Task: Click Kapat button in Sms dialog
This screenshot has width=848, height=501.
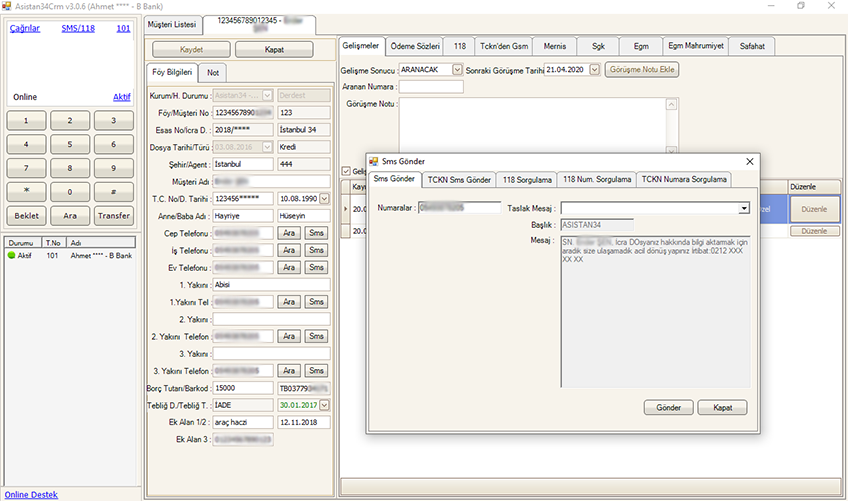Action: click(723, 407)
